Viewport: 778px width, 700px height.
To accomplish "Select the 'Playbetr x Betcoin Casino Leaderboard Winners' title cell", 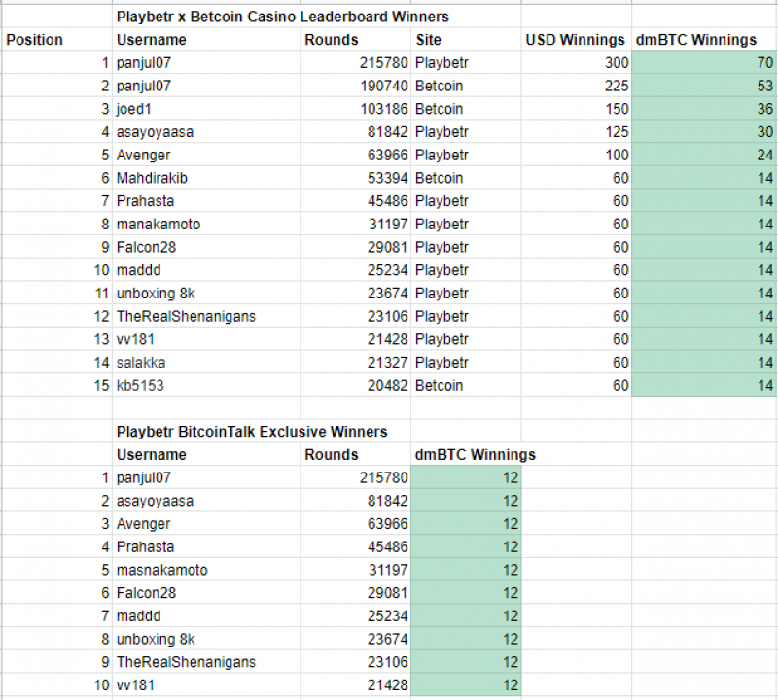I will (x=282, y=17).
